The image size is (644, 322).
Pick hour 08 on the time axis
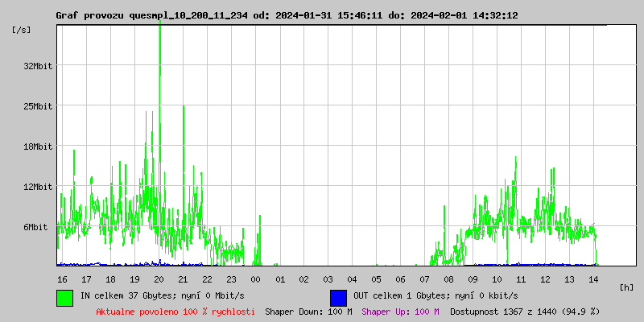448,279
